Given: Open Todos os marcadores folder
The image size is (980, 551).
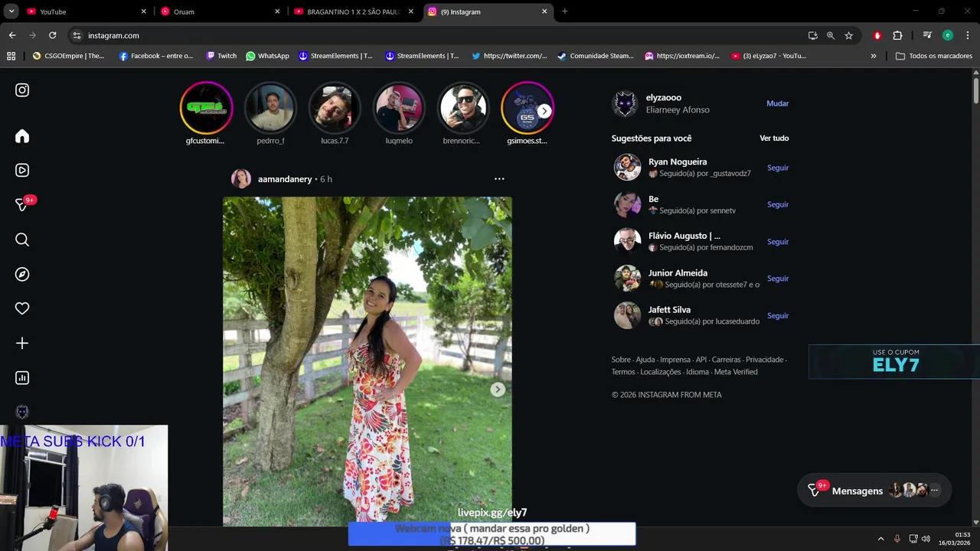Looking at the screenshot, I should pyautogui.click(x=934, y=56).
